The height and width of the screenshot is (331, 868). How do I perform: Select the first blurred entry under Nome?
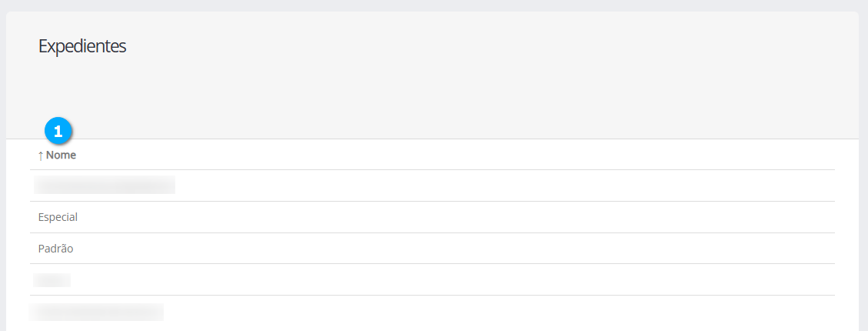click(x=105, y=185)
